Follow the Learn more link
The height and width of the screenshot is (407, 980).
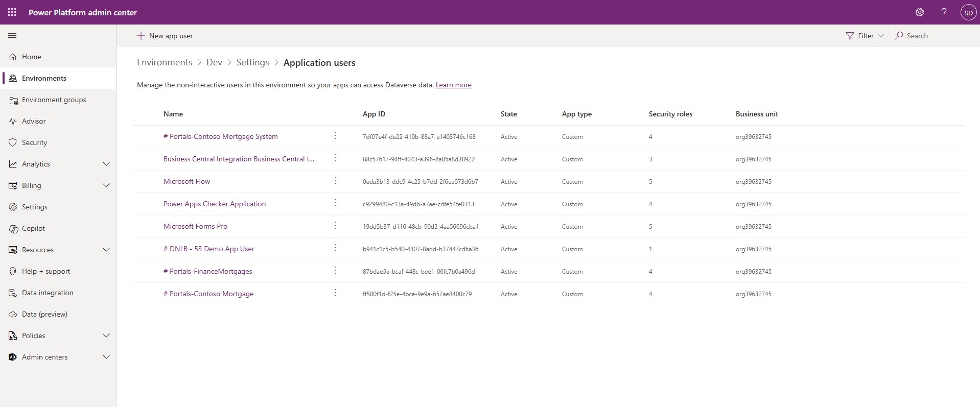point(453,85)
